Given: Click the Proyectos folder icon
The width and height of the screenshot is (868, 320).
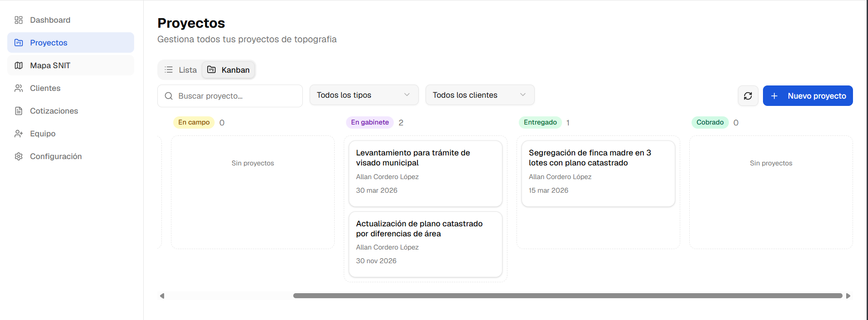Looking at the screenshot, I should click(x=18, y=42).
